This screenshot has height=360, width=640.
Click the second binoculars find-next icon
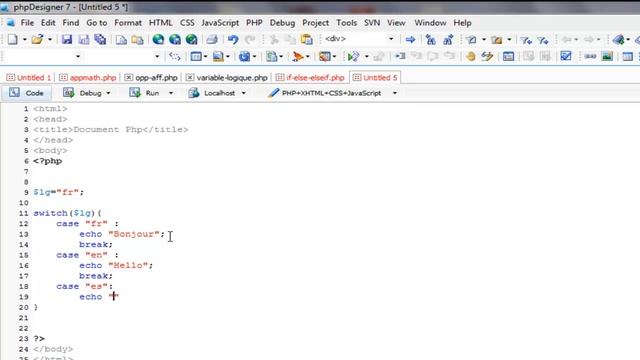(x=448, y=39)
